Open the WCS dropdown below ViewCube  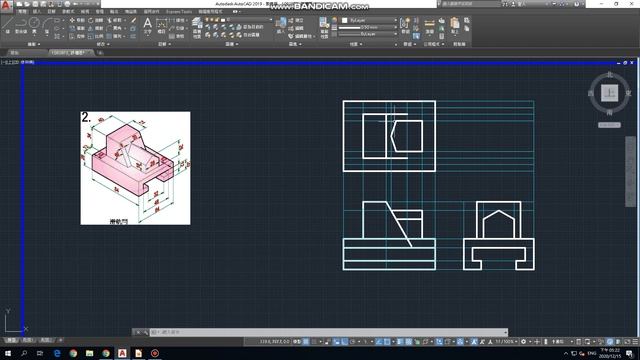(x=609, y=125)
